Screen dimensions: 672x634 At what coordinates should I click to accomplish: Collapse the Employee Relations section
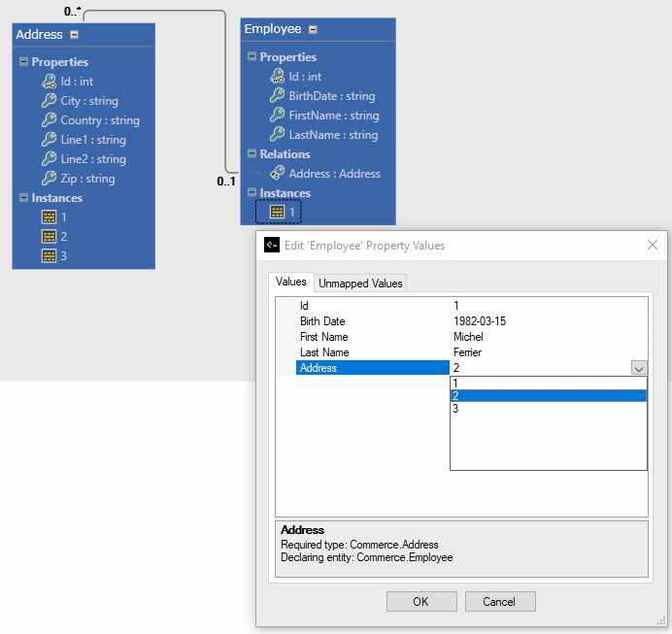pos(252,153)
